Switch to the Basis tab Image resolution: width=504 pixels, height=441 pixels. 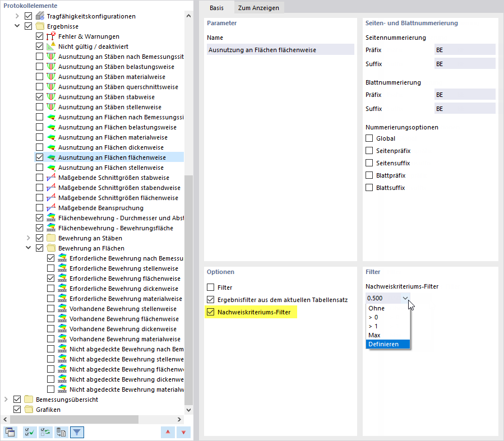click(216, 8)
